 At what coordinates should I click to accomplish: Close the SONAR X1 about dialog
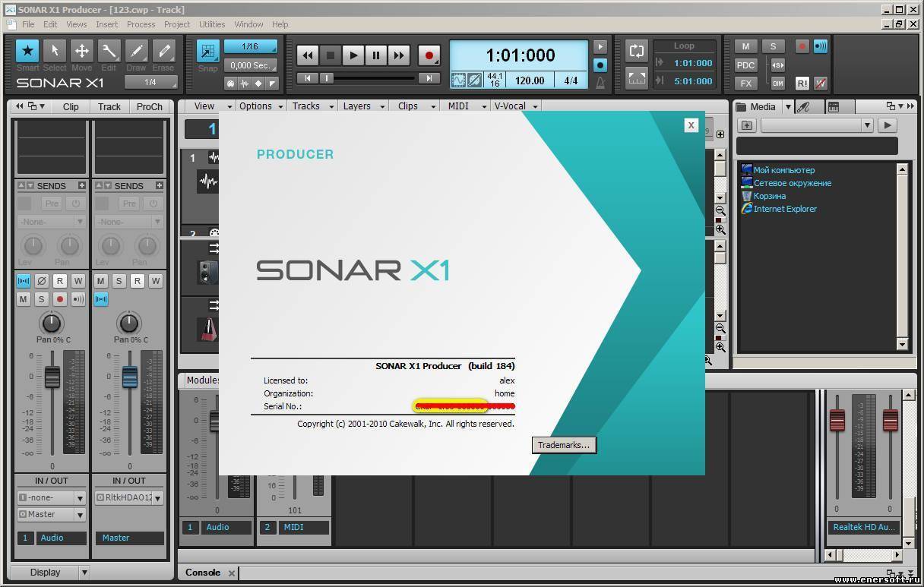[691, 125]
